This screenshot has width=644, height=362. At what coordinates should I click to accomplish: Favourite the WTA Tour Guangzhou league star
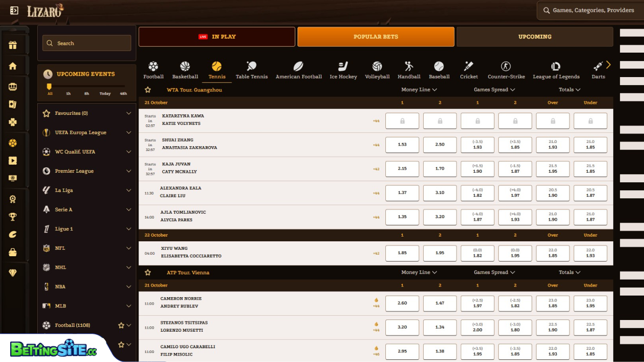147,90
